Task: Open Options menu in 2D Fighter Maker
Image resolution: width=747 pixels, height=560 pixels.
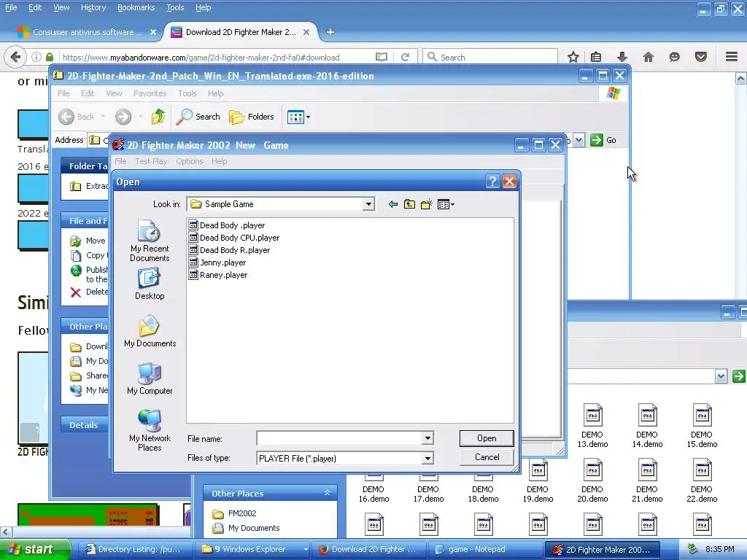Action: pos(189,161)
